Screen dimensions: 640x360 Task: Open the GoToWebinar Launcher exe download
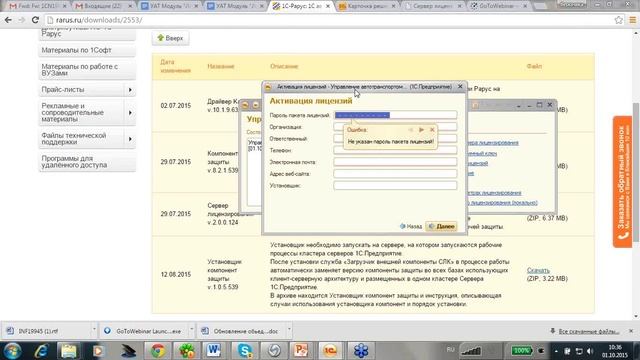143,331
